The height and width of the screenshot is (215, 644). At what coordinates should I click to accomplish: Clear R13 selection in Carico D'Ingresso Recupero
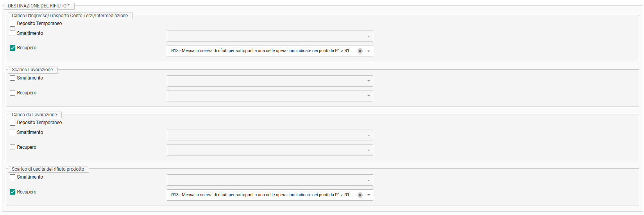point(360,51)
